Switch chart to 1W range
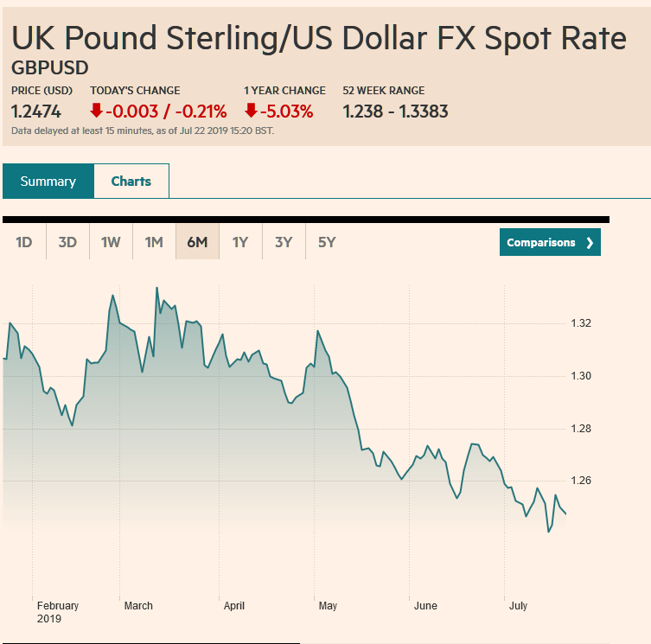Screen dimensions: 651x644 click(111, 243)
